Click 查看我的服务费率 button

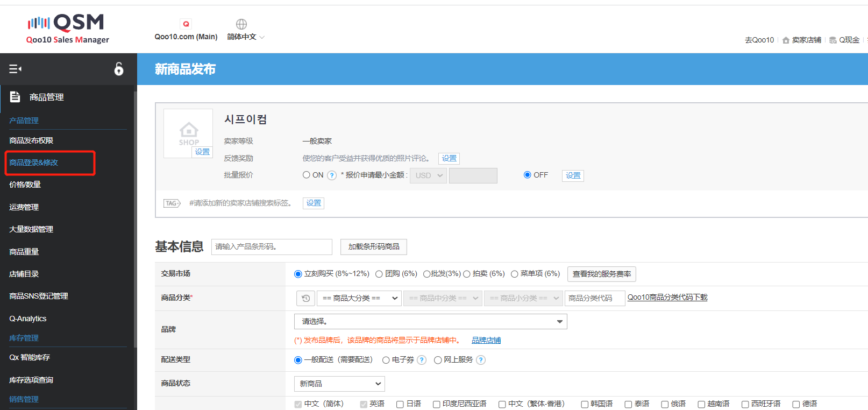[x=602, y=274]
